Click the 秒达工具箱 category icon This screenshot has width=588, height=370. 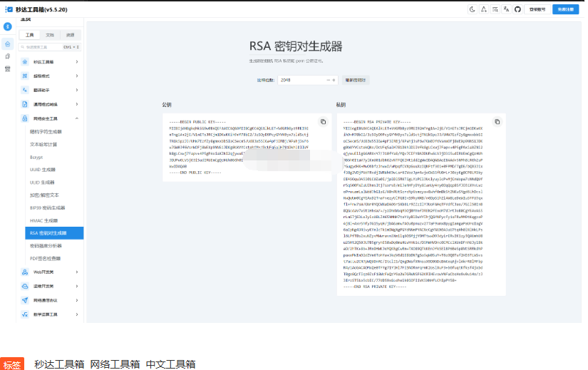coord(25,61)
